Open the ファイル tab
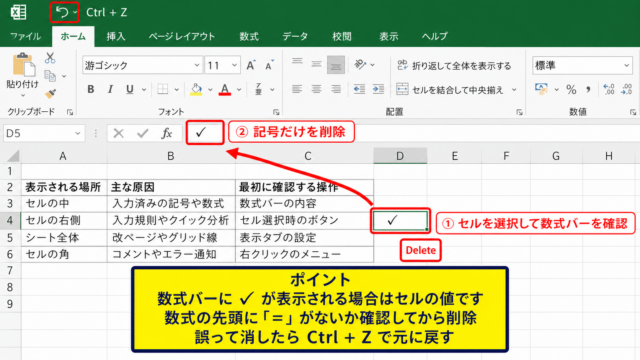The width and height of the screenshot is (640, 360). [25, 36]
